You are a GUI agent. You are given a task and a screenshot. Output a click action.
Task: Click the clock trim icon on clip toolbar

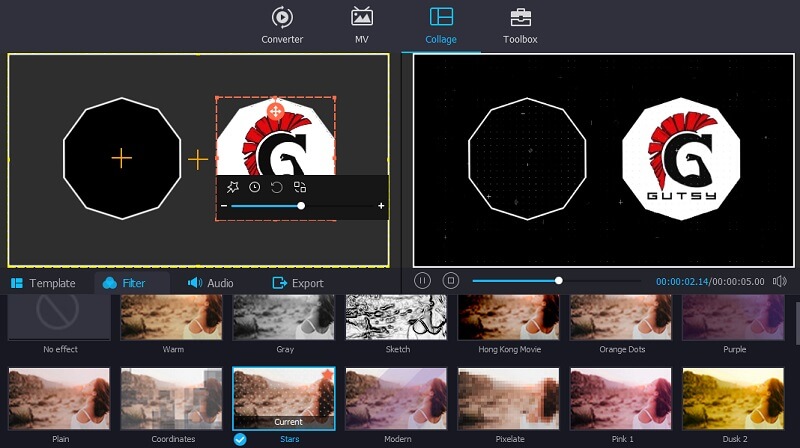coord(255,187)
